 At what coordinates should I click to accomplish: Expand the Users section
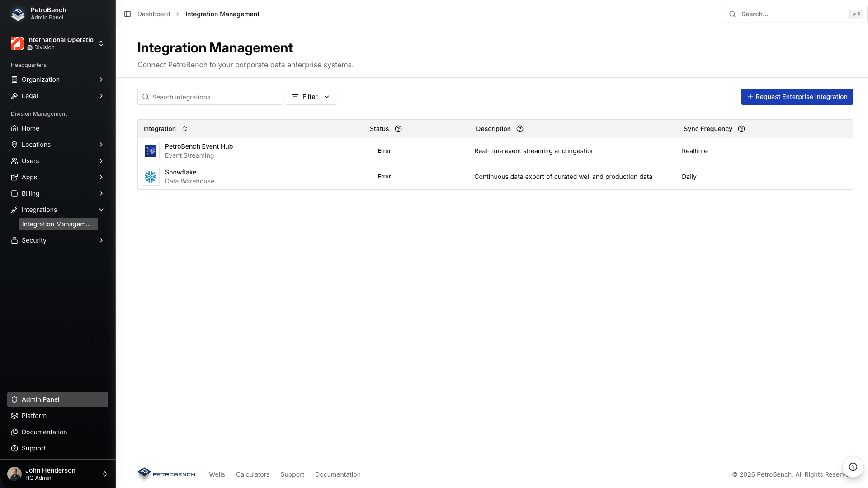click(x=57, y=161)
